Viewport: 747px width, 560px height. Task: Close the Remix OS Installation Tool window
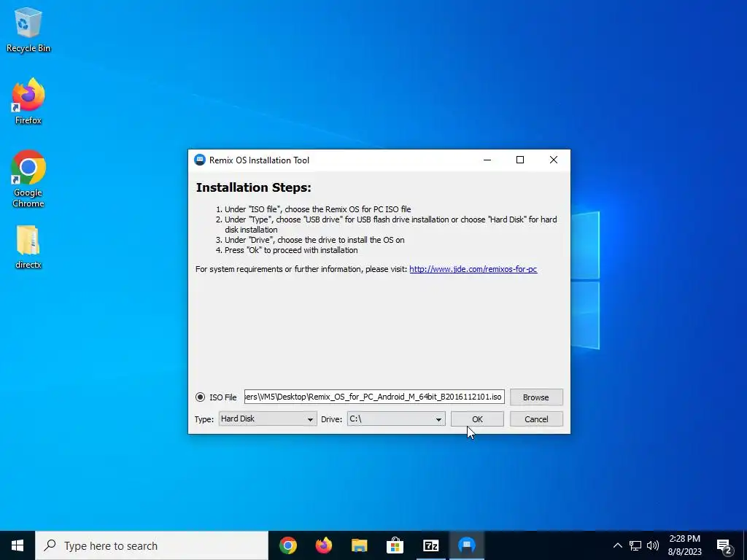pyautogui.click(x=554, y=160)
